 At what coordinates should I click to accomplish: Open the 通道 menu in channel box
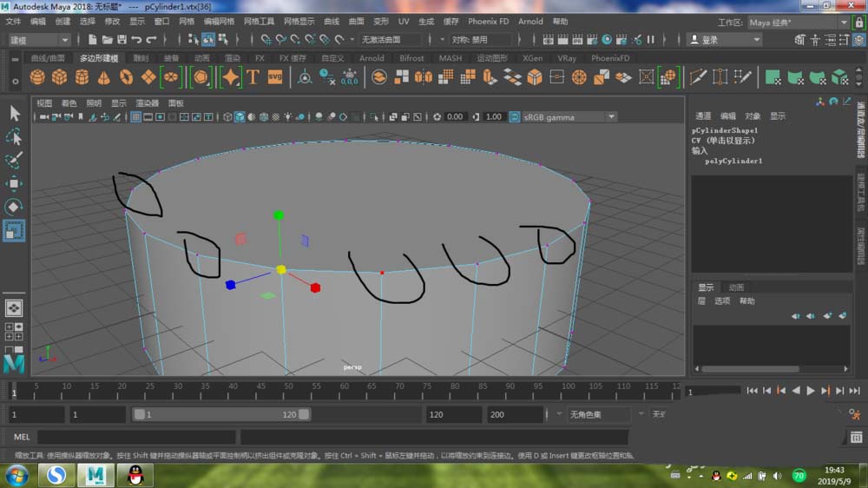point(703,115)
